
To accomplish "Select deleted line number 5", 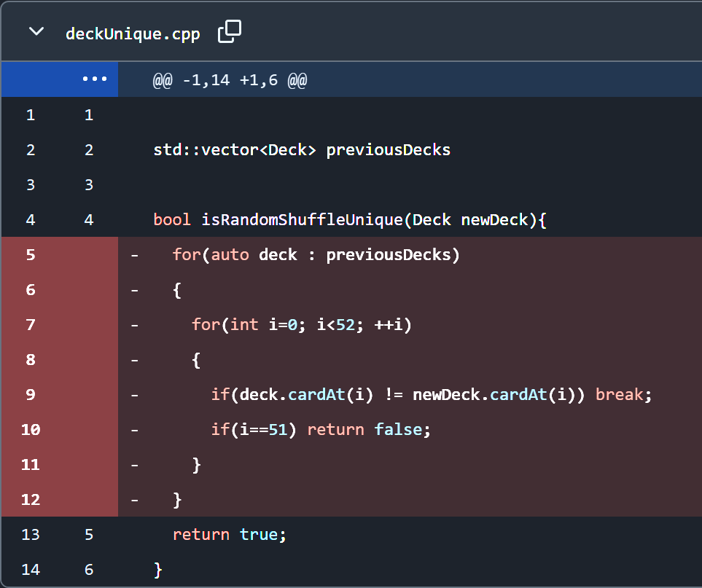I will pyautogui.click(x=31, y=255).
